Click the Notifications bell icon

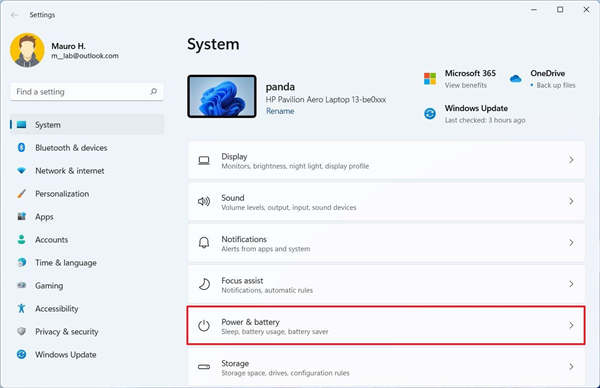click(x=204, y=243)
